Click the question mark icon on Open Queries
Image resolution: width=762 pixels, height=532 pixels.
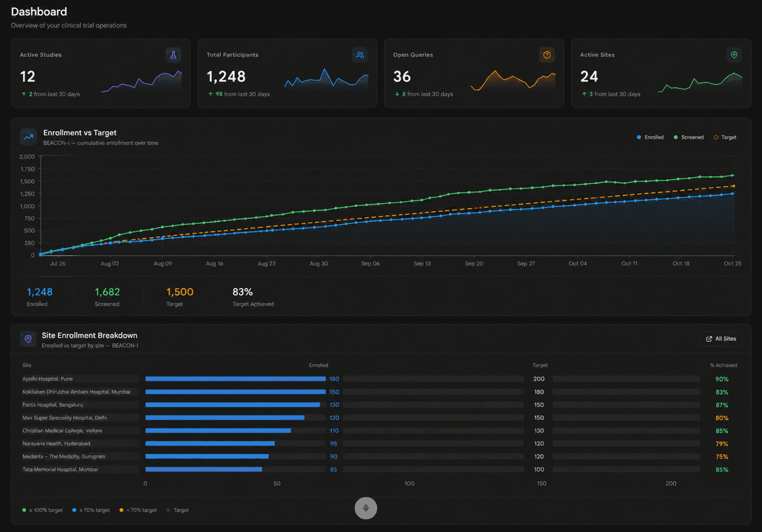coord(547,55)
